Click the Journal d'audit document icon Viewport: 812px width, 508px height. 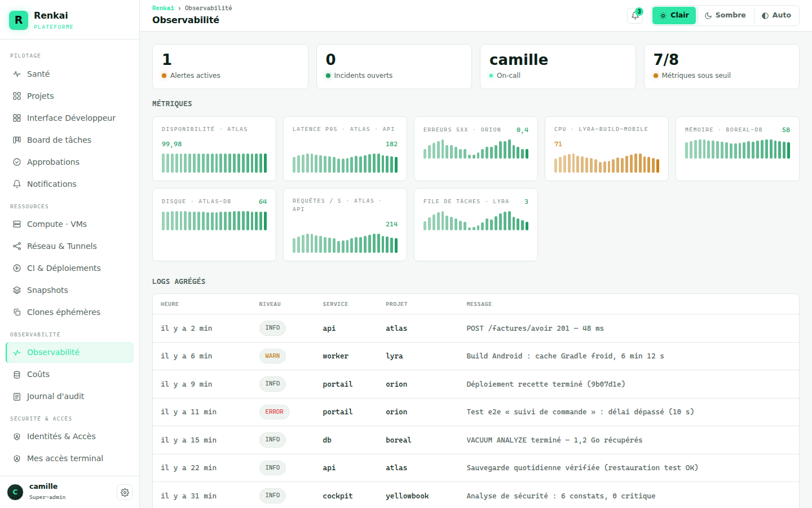(x=17, y=396)
